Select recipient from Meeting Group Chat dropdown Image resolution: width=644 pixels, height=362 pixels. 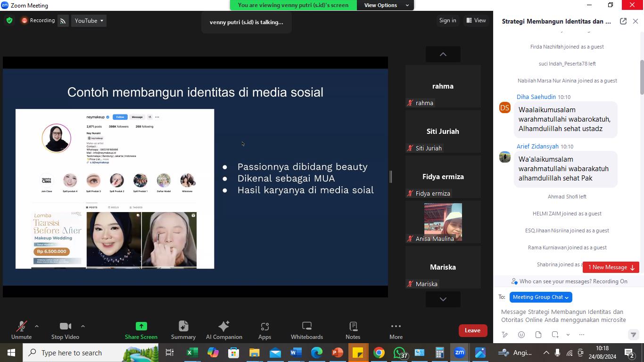(x=540, y=297)
